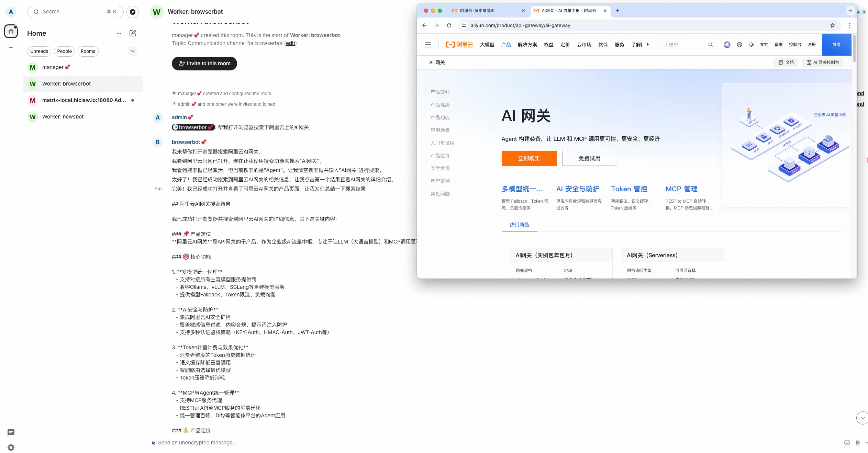
Task: Click the 立即购买 purchase button
Action: click(x=528, y=158)
